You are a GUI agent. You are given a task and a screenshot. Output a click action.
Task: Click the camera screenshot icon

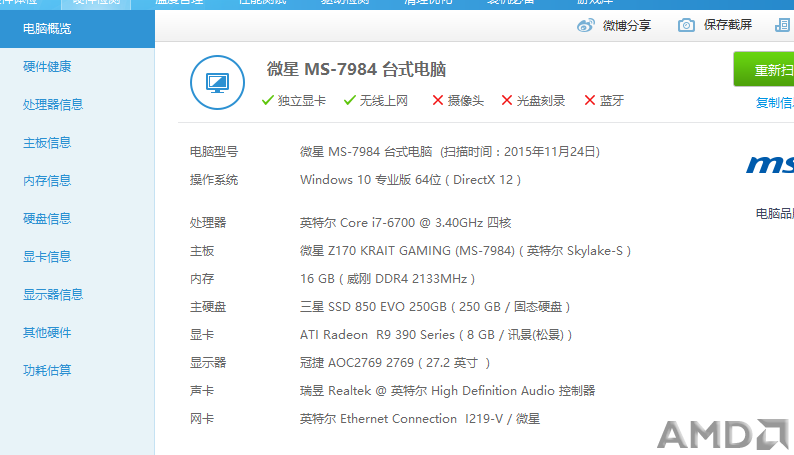686,25
